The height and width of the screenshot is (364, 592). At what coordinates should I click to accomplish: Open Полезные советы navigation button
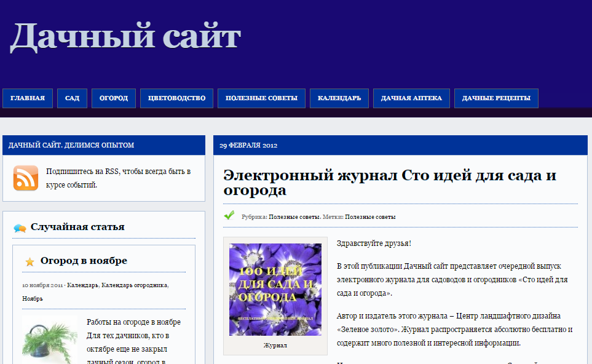[x=261, y=98]
